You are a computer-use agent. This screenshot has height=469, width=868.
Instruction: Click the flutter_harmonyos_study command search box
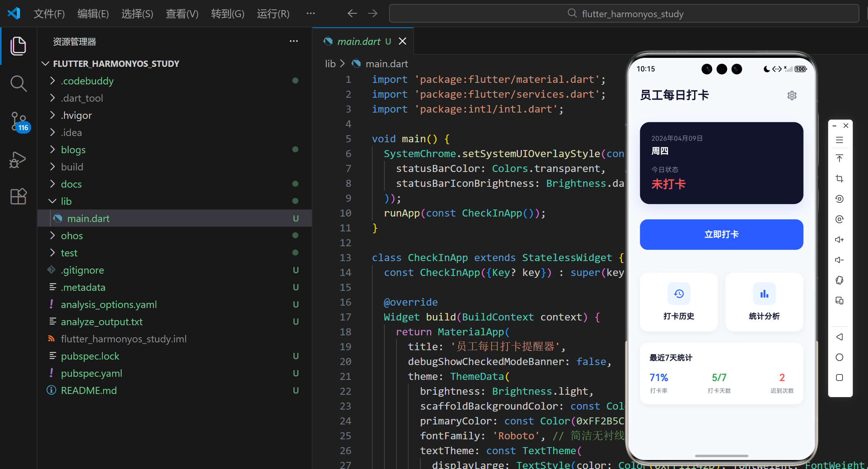click(x=624, y=14)
